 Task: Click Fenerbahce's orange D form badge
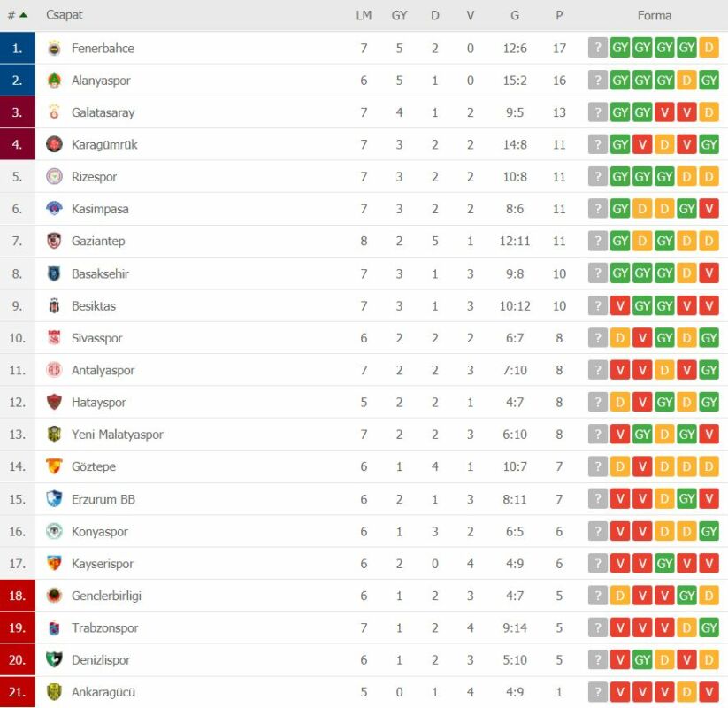click(x=709, y=48)
